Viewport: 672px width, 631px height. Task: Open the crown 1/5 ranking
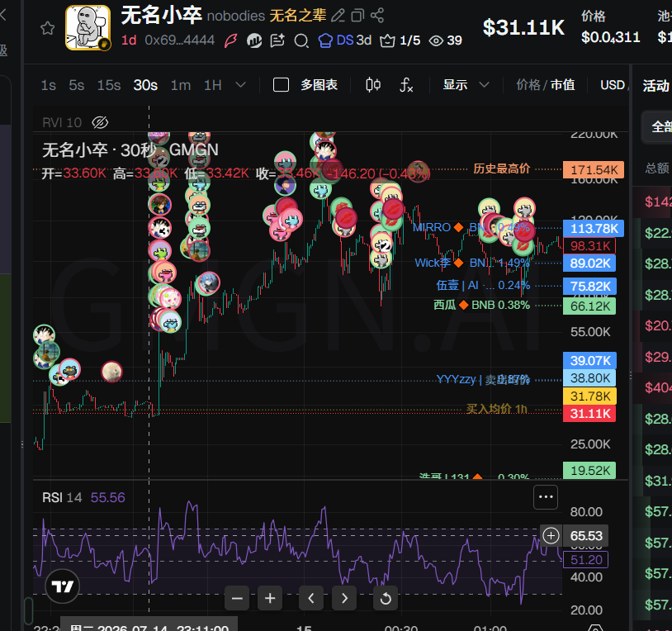(400, 40)
